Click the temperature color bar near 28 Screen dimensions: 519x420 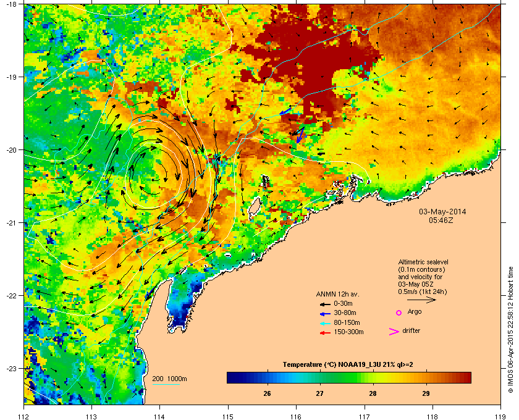(x=373, y=377)
